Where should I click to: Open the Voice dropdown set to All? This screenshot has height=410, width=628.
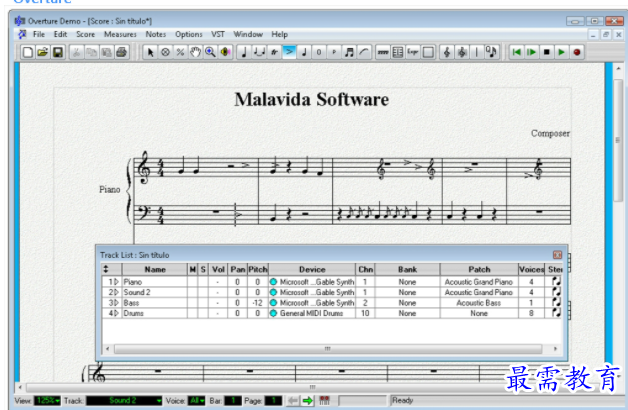click(x=196, y=400)
